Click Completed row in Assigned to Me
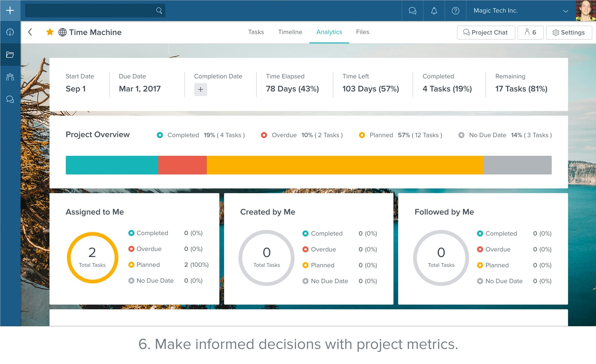This screenshot has height=364, width=596. point(166,233)
